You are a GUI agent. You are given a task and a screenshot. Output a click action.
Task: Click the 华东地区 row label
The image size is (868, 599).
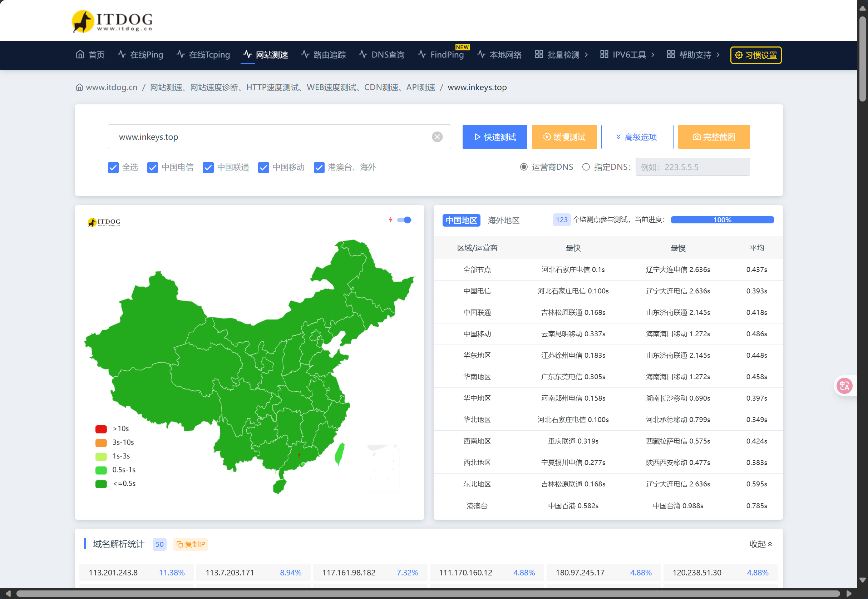pyautogui.click(x=477, y=355)
